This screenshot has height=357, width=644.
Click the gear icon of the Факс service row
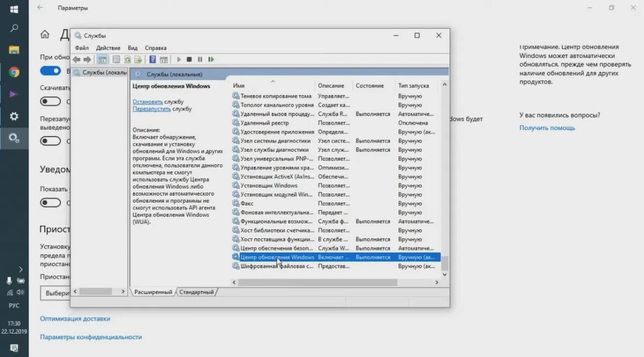[236, 203]
